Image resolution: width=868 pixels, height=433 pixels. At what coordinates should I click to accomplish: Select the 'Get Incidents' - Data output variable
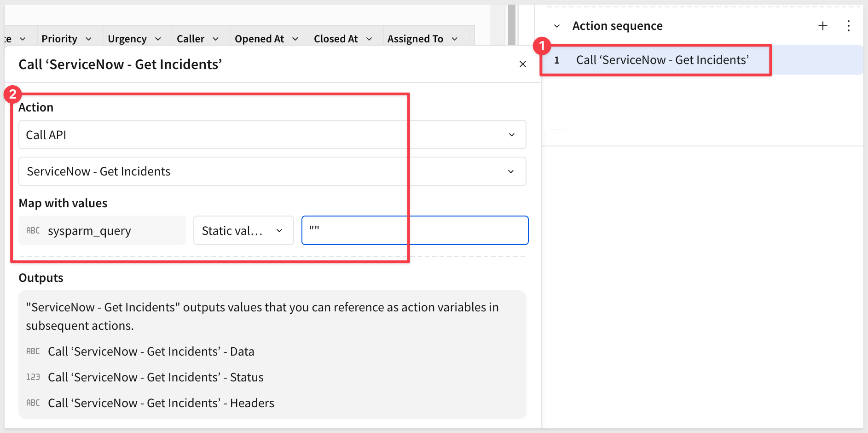click(x=151, y=351)
